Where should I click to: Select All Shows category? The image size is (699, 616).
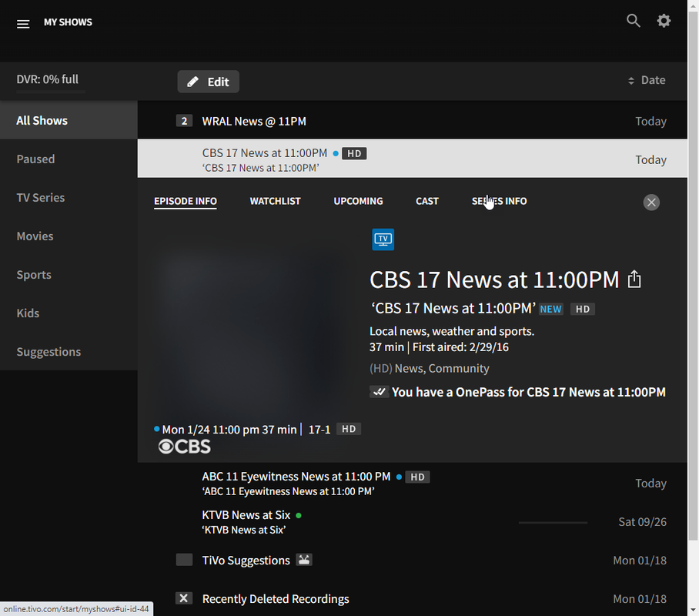69,120
